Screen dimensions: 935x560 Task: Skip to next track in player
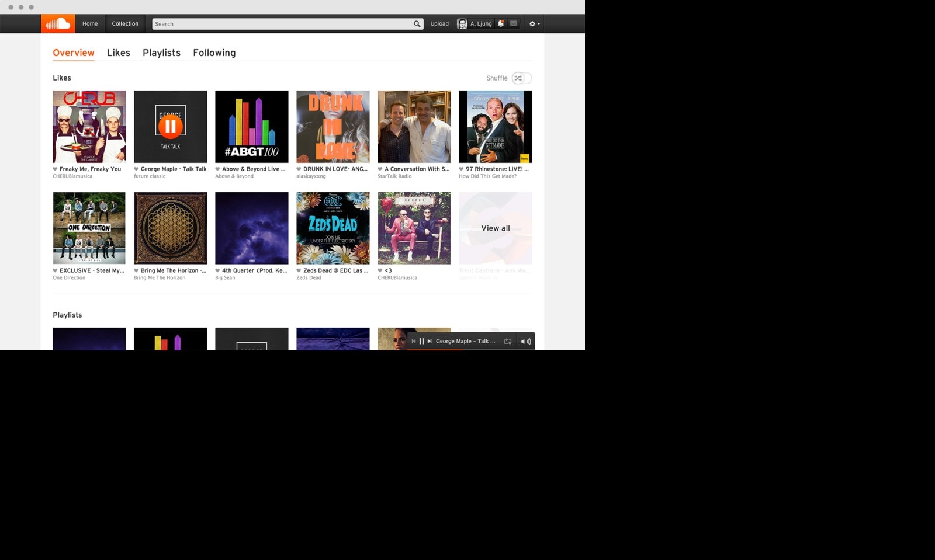pos(430,341)
